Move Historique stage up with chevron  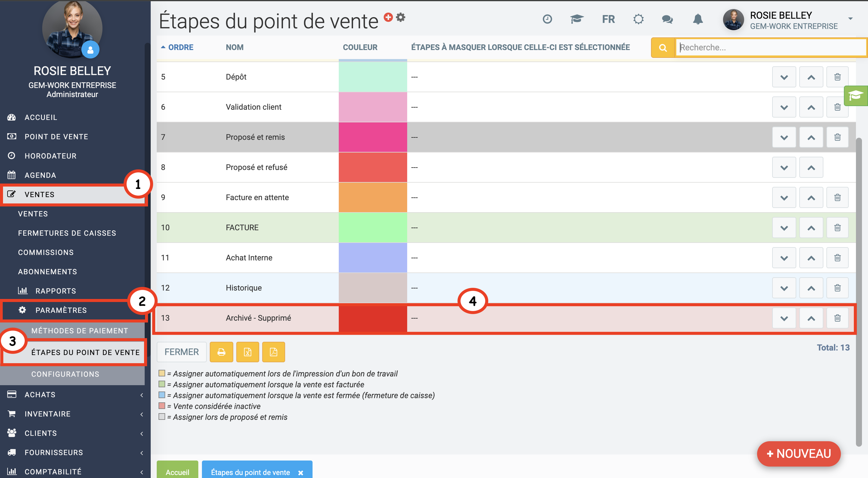[811, 288]
